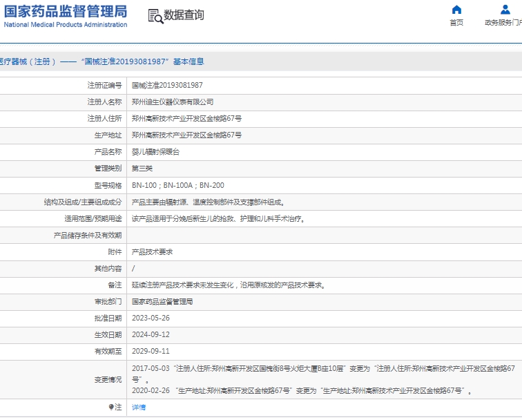
Task: Open the 详情 link
Action: click(x=139, y=407)
